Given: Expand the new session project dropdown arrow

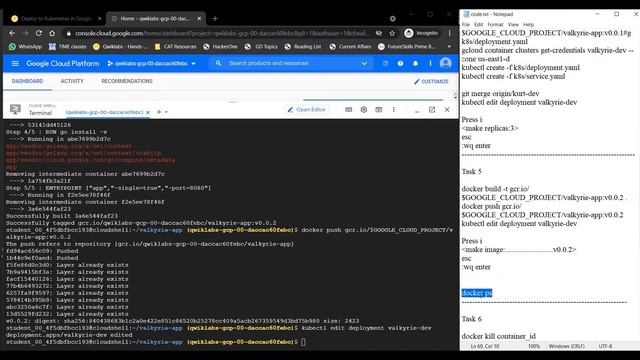Looking at the screenshot, I should pos(166,112).
